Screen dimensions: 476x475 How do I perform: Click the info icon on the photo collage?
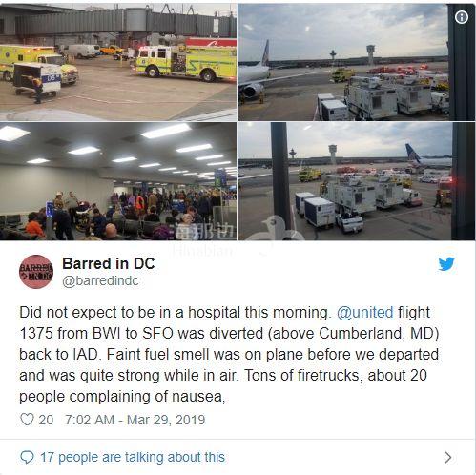pyautogui.click(x=462, y=17)
